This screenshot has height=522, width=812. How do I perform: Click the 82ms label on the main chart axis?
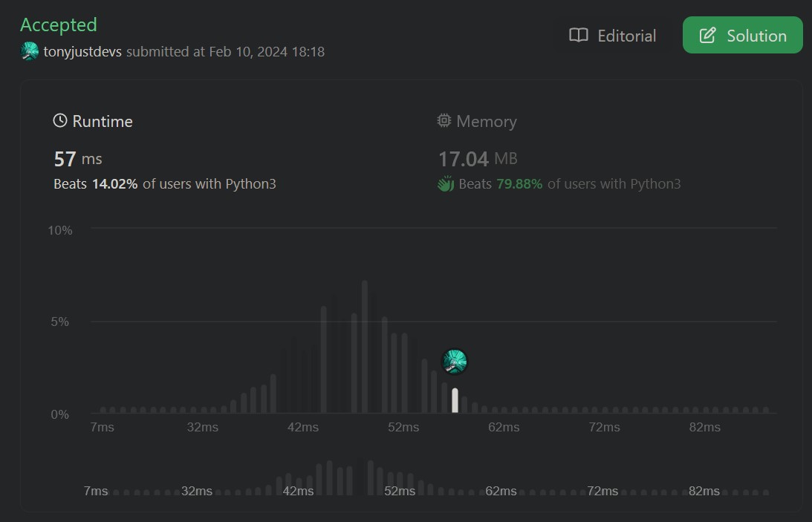[705, 427]
